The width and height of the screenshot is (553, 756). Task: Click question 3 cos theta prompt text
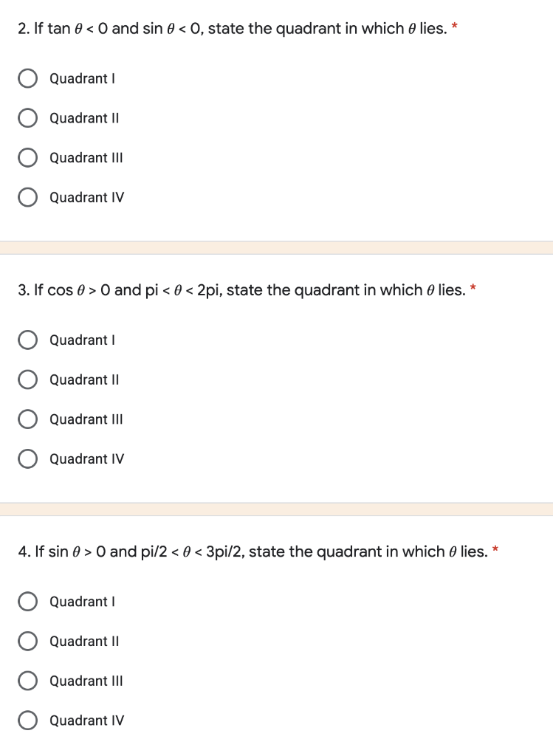coord(242,289)
